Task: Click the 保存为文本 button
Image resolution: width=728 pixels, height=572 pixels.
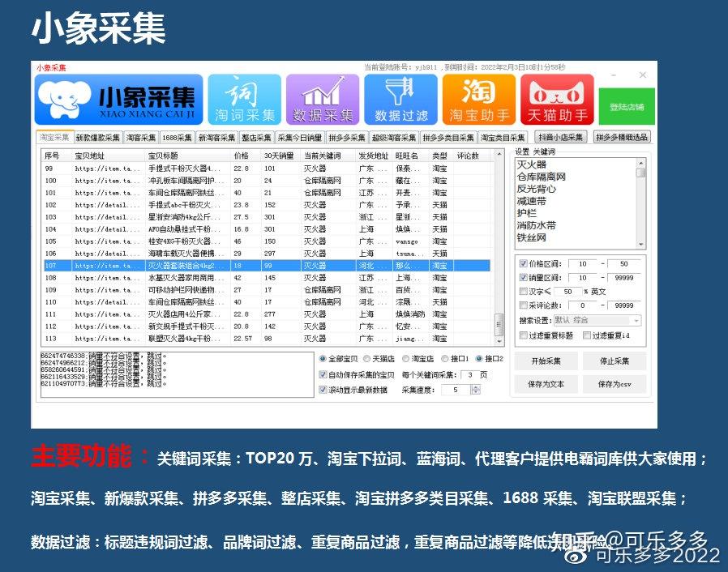Action: click(546, 384)
